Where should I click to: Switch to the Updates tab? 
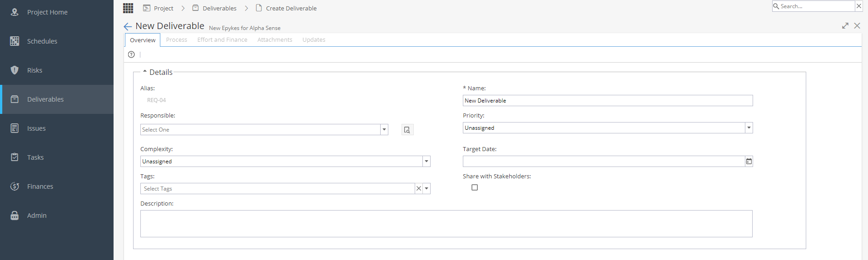[x=314, y=40]
